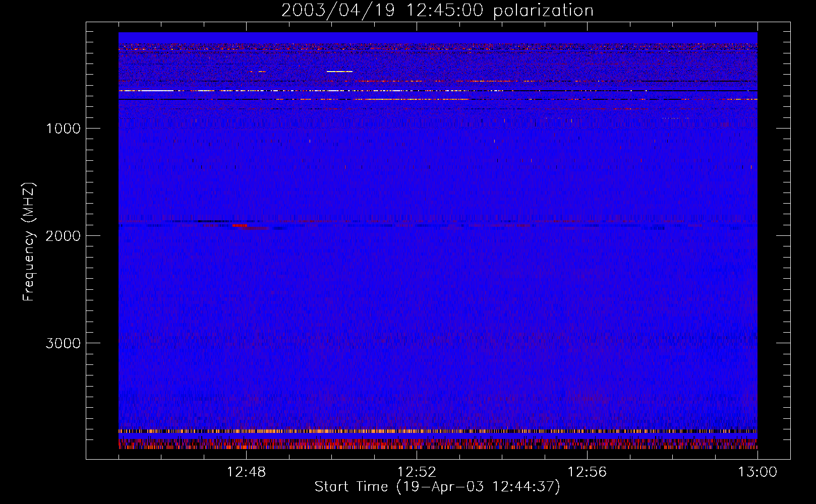Select the 2000 frequency tick label
This screenshot has width=816, height=504.
click(63, 236)
